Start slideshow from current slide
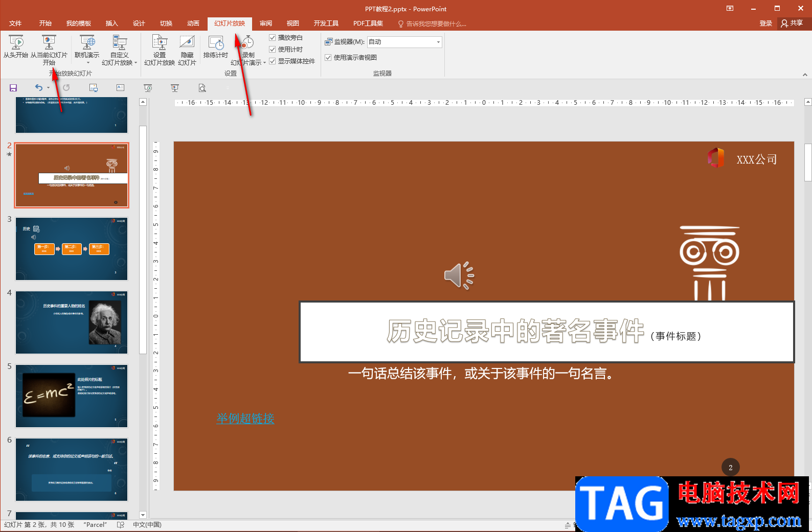This screenshot has width=812, height=532. [49, 50]
